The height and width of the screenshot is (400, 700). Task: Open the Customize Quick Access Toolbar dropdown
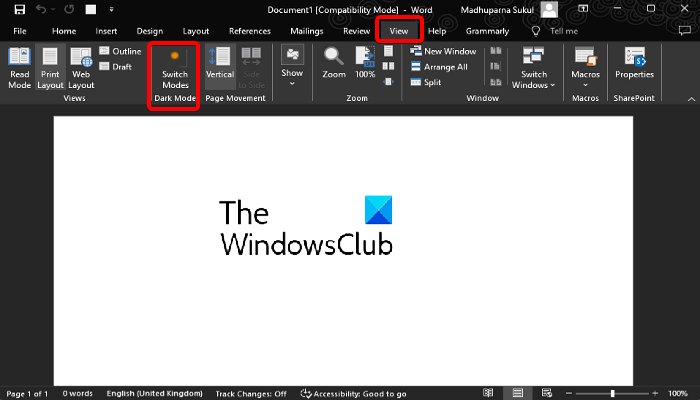tap(111, 9)
